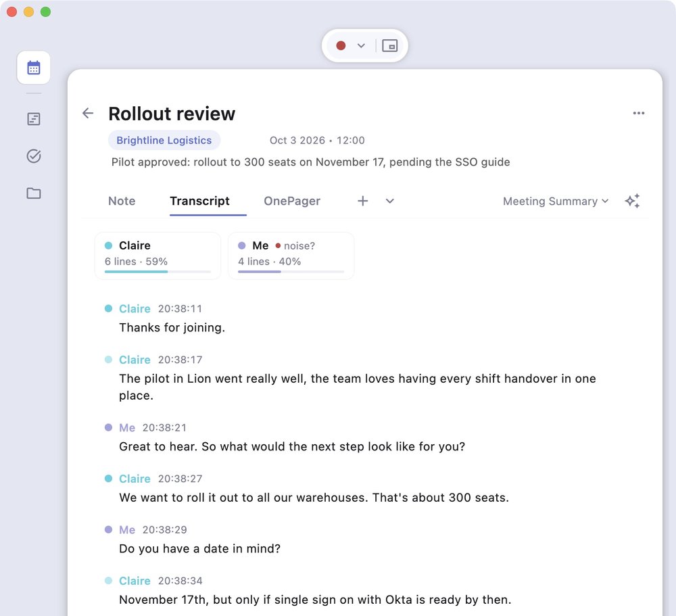Click the 20:38:29 timestamp
676x616 pixels.
(164, 529)
